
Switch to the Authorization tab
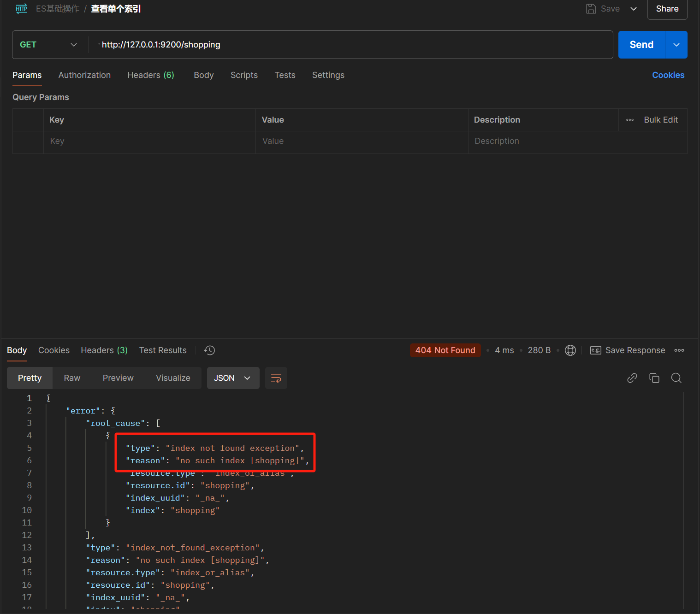point(84,75)
